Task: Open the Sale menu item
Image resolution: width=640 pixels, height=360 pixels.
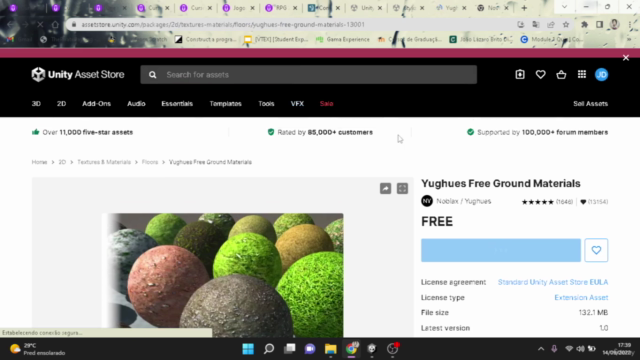Action: tap(327, 104)
